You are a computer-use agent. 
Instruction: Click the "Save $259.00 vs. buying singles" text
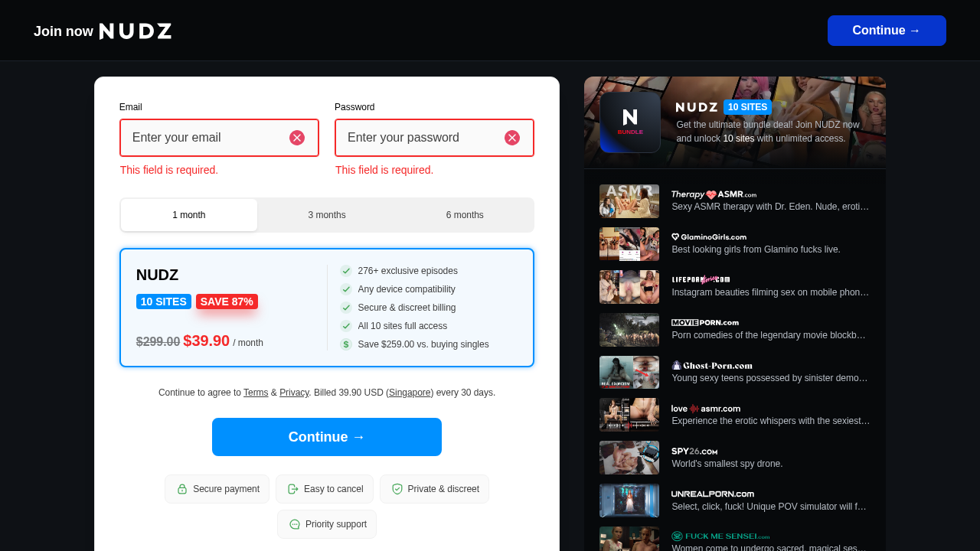423,344
